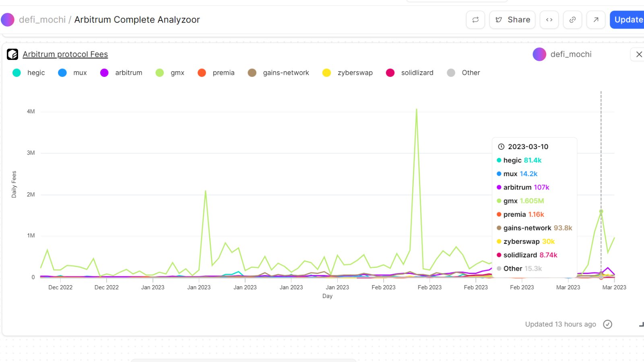Click the query status checkmark icon
This screenshot has height=362, width=644.
click(x=607, y=324)
